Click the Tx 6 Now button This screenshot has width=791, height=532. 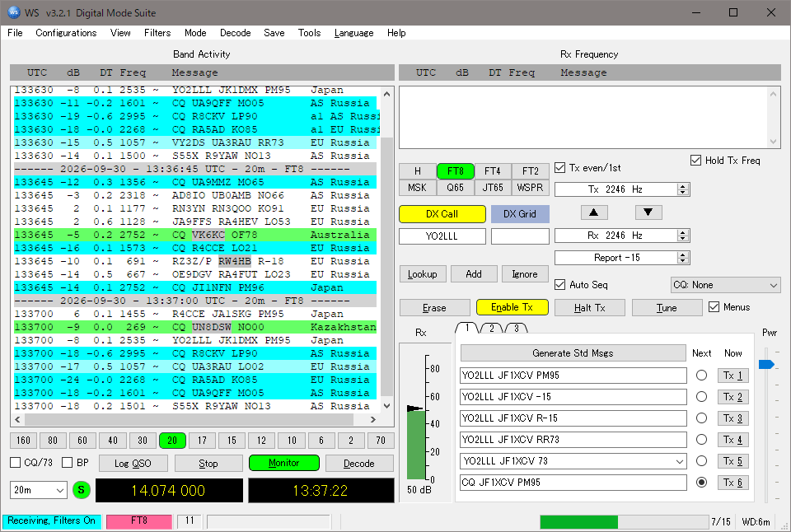pos(733,483)
